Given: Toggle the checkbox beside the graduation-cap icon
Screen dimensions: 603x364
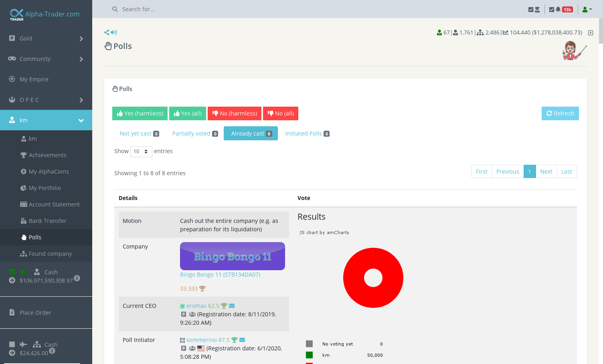Looking at the screenshot, I should tap(531, 10).
